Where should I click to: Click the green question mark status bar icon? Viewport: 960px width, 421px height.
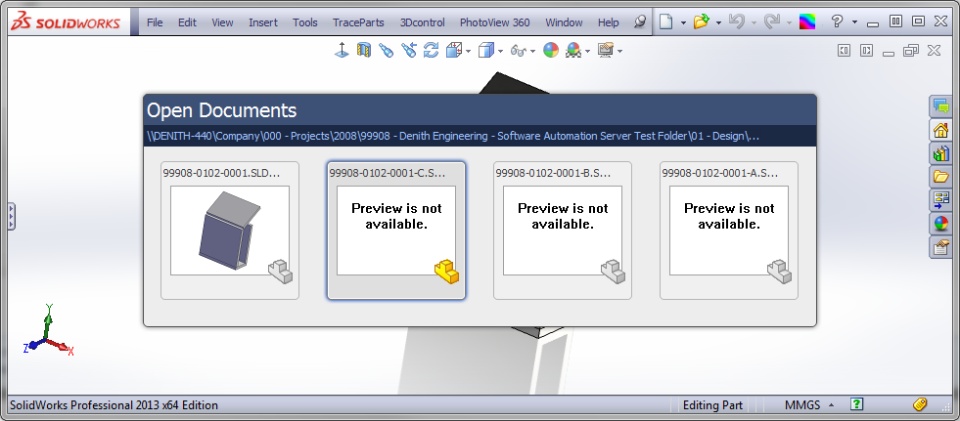pyautogui.click(x=857, y=404)
